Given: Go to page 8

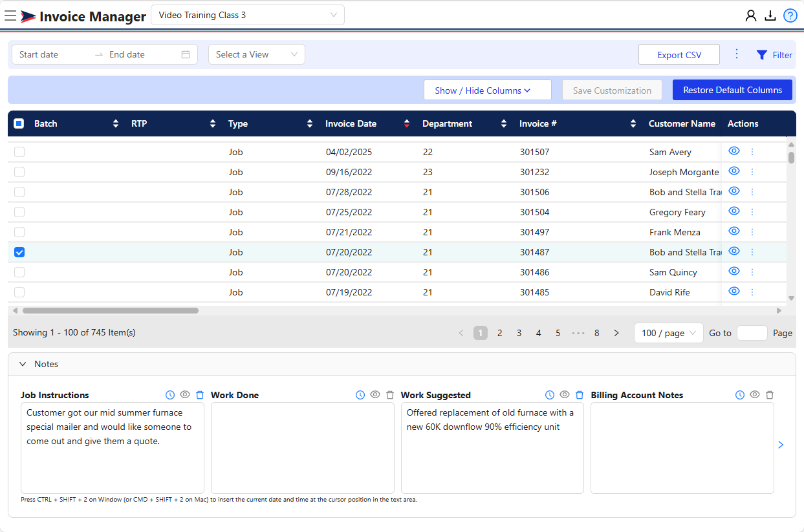Looking at the screenshot, I should [596, 333].
